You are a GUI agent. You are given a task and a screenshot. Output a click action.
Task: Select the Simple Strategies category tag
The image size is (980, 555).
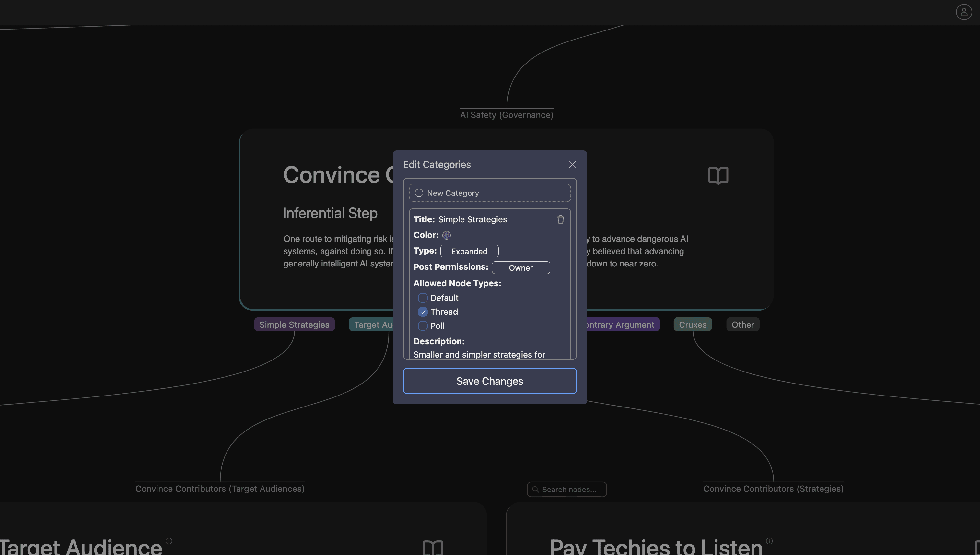pos(294,325)
